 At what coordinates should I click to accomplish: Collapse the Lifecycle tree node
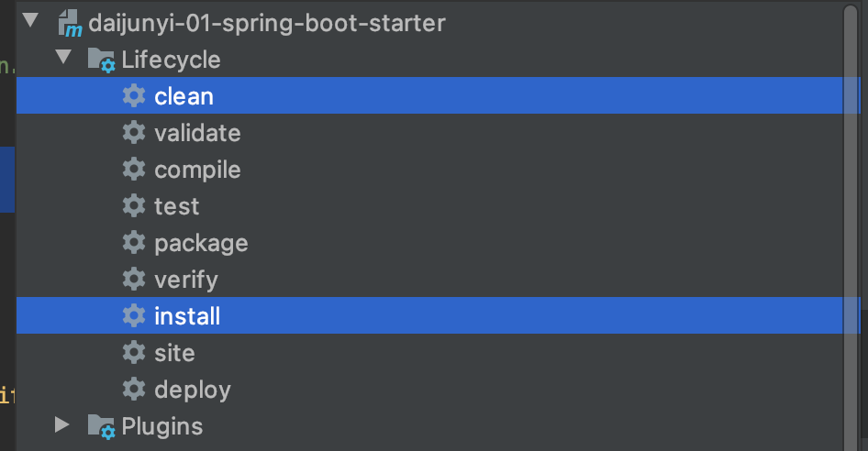coord(62,58)
